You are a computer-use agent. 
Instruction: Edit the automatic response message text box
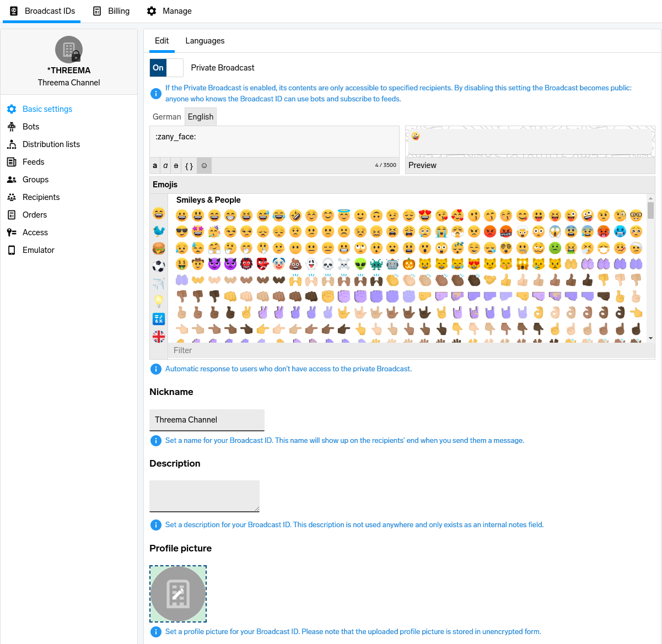click(x=275, y=142)
